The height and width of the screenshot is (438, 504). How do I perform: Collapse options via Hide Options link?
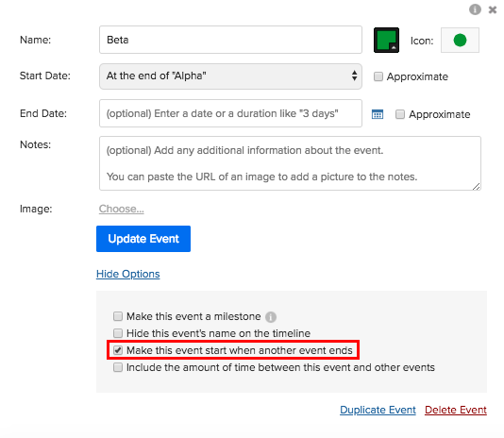128,274
